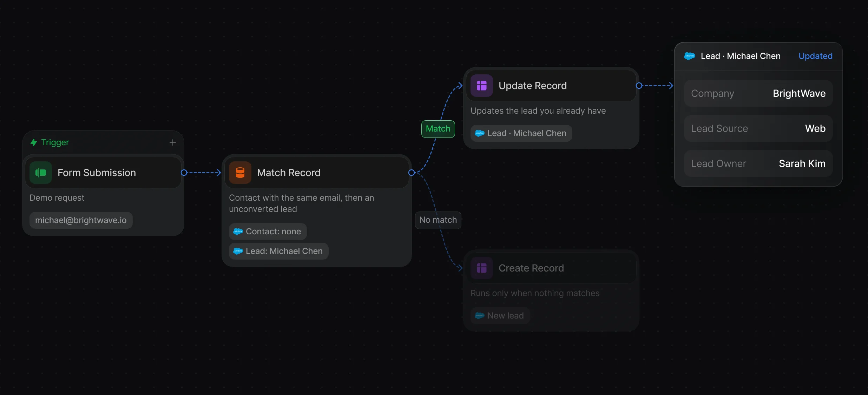The image size is (868, 395).
Task: Click 'Updates the lead you already have' text
Action: tap(538, 111)
